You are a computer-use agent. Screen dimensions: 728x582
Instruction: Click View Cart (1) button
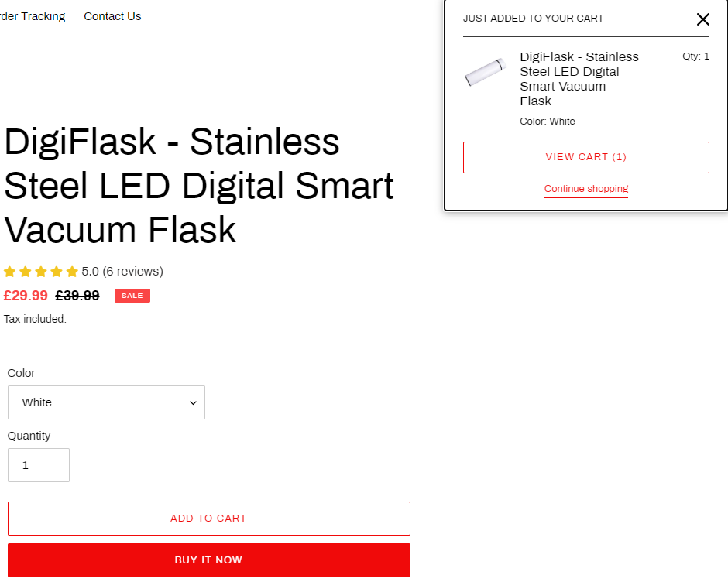586,157
